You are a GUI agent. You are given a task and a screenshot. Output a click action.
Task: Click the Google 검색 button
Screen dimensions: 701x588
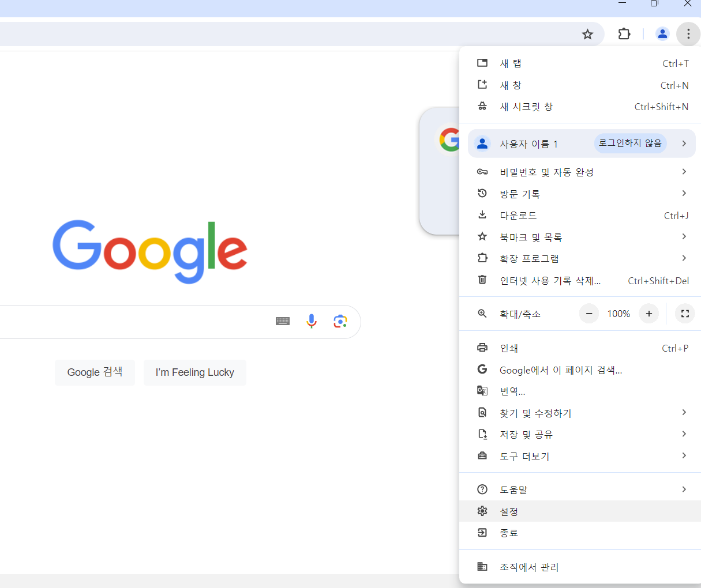pos(95,372)
